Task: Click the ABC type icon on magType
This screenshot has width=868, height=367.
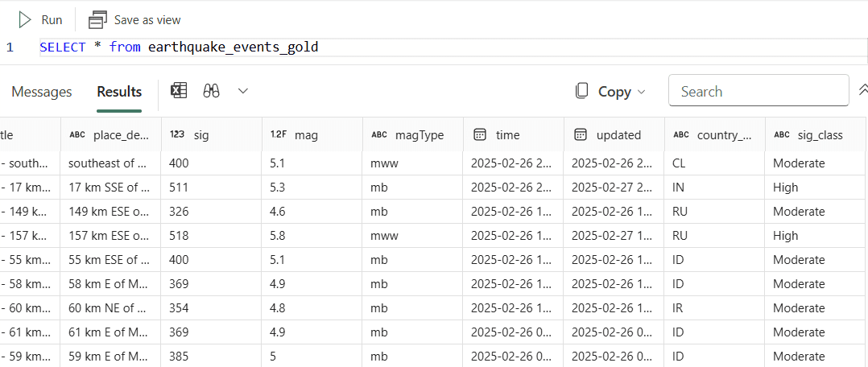Action: click(379, 134)
